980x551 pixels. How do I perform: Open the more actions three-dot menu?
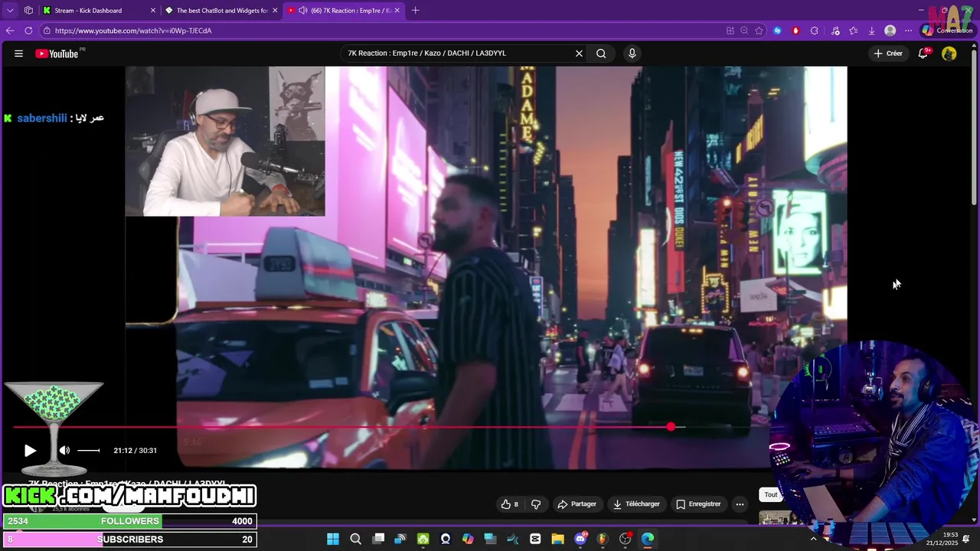coord(740,504)
